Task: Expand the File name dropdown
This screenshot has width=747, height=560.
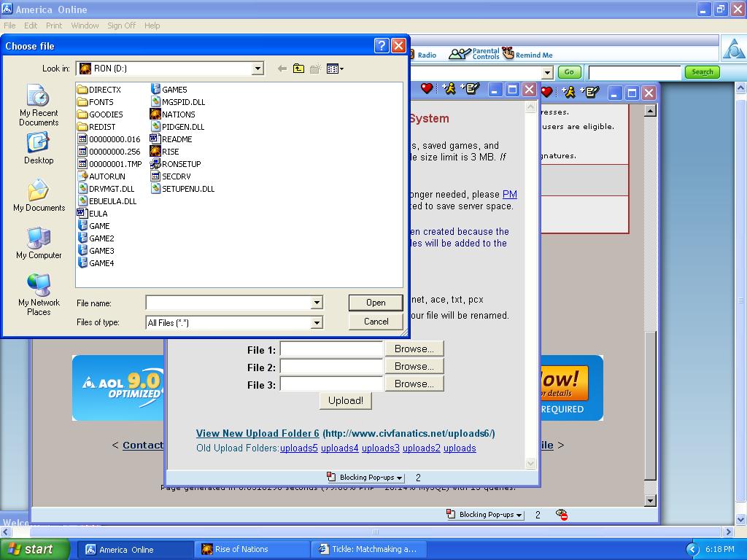Action: pos(317,303)
